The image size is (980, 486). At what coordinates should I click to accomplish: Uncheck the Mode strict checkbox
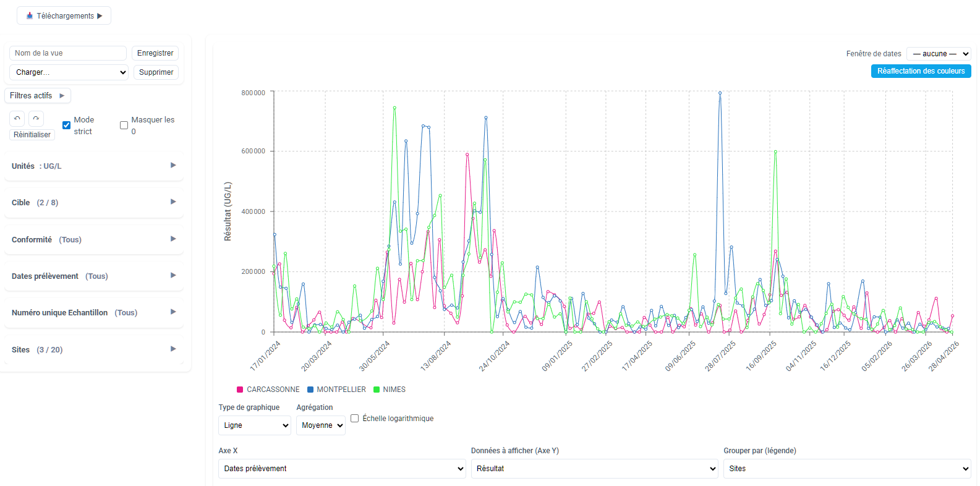pyautogui.click(x=67, y=125)
